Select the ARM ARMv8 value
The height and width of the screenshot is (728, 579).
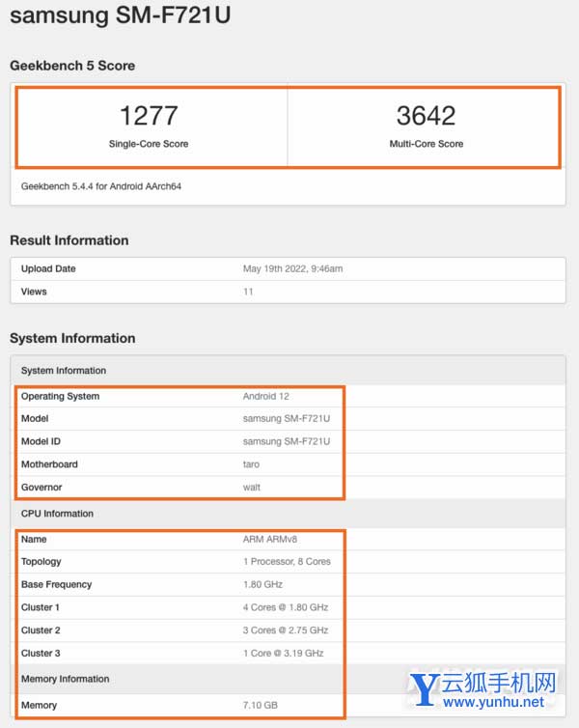tap(270, 540)
